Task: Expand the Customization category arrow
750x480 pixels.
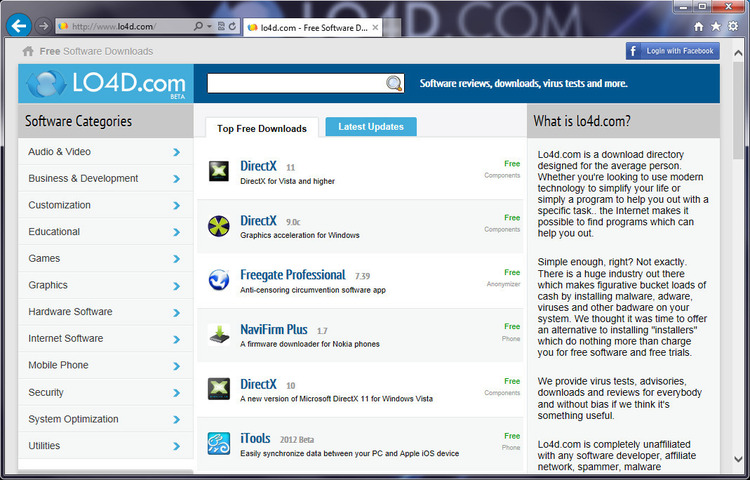Action: pos(176,206)
